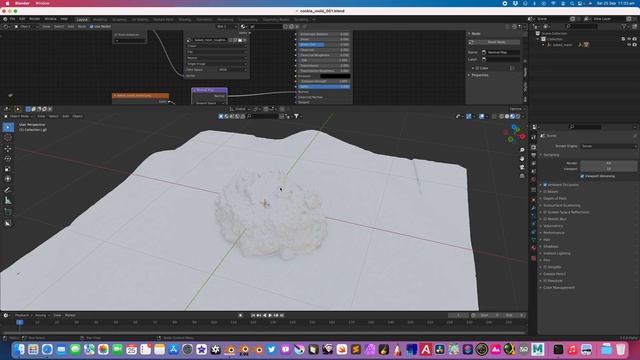
Task: Expand the Shadows panel
Action: [551, 247]
